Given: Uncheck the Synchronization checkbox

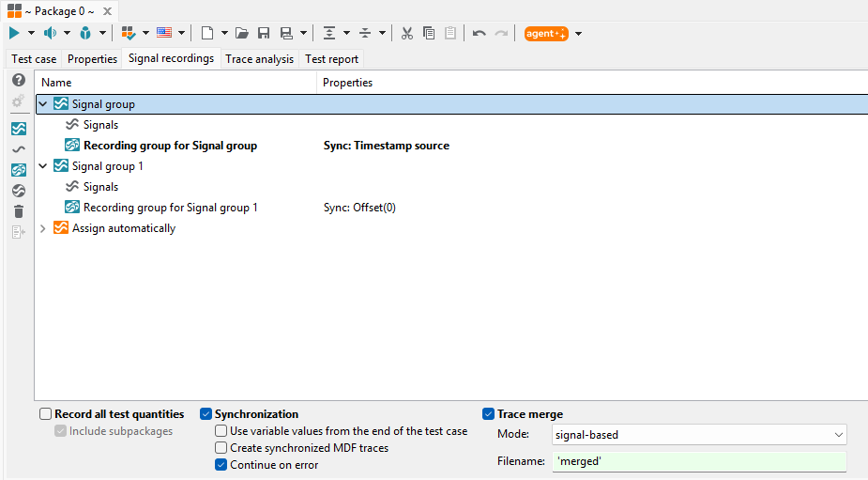Looking at the screenshot, I should point(206,414).
